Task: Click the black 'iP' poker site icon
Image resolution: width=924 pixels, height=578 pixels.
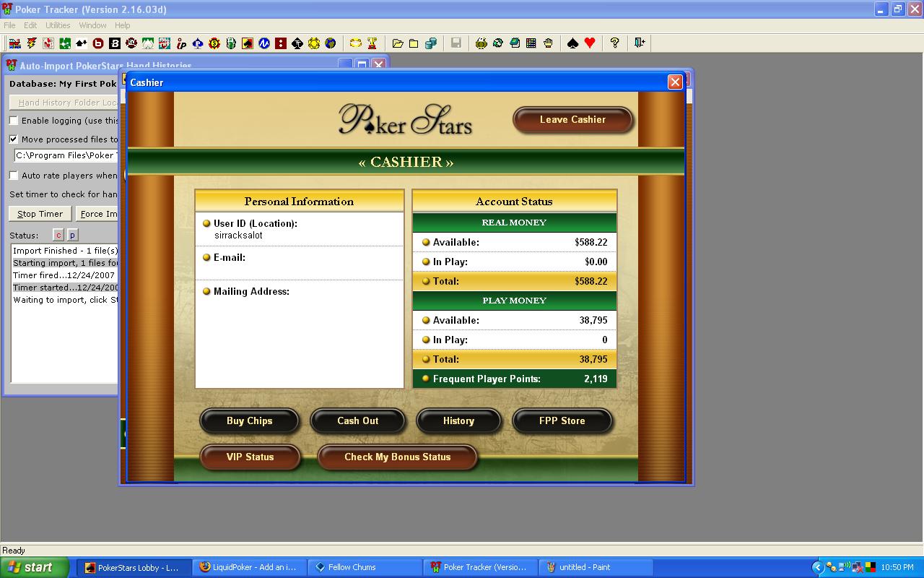Action: tap(181, 43)
